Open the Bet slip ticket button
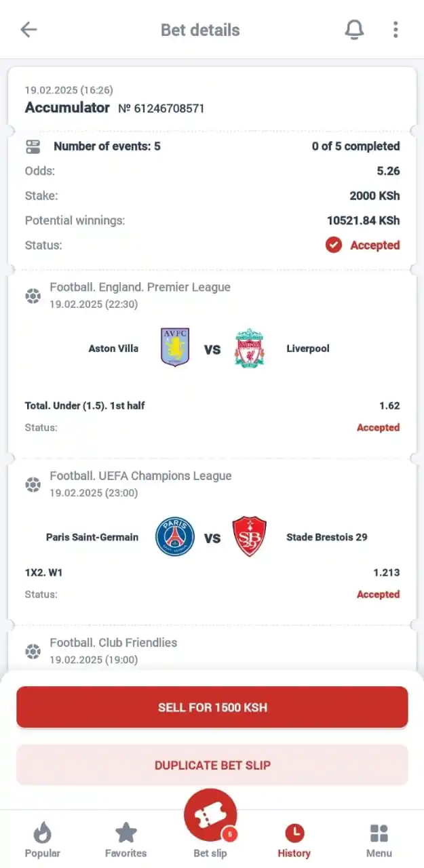Image resolution: width=424 pixels, height=868 pixels. tap(210, 817)
